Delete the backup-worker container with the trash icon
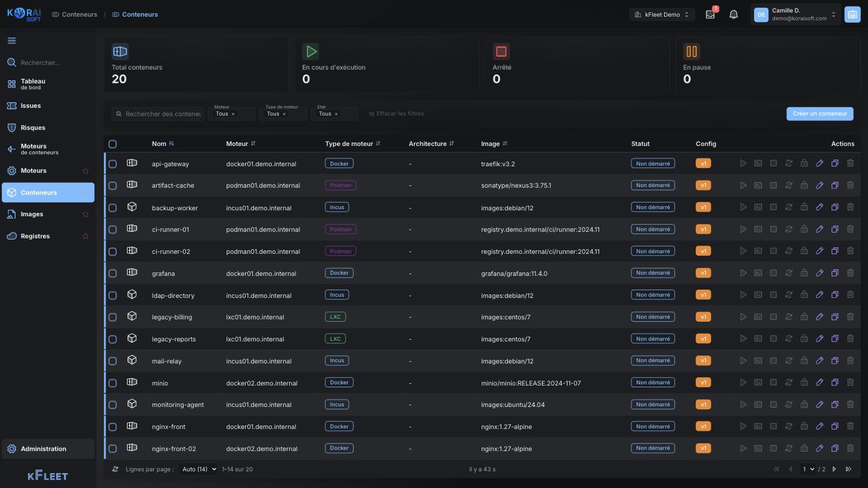The height and width of the screenshot is (488, 868). [x=850, y=207]
